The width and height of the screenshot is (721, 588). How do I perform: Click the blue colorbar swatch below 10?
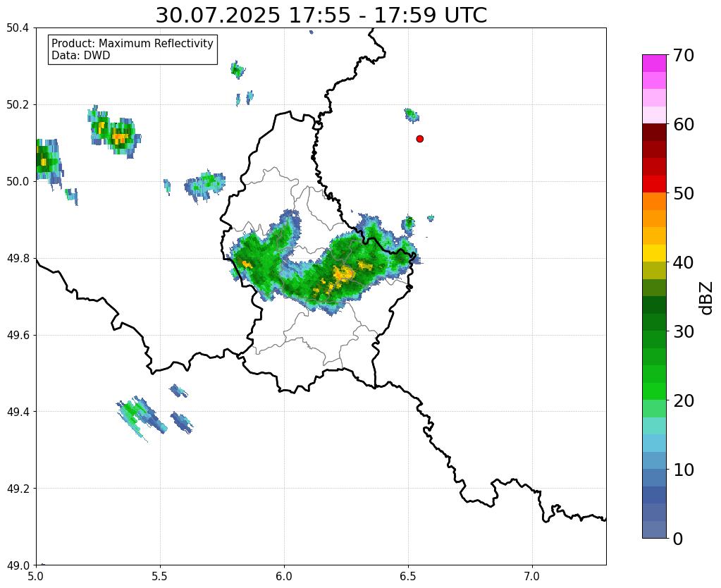click(654, 477)
